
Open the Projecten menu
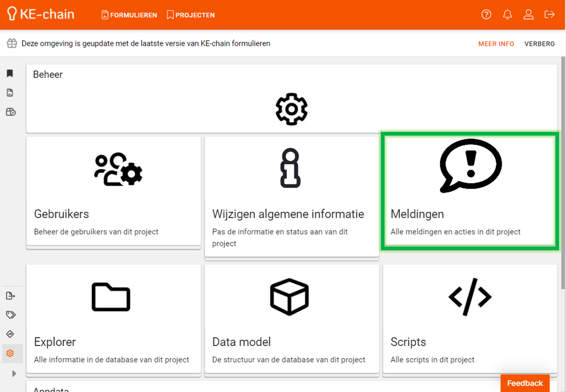point(191,15)
